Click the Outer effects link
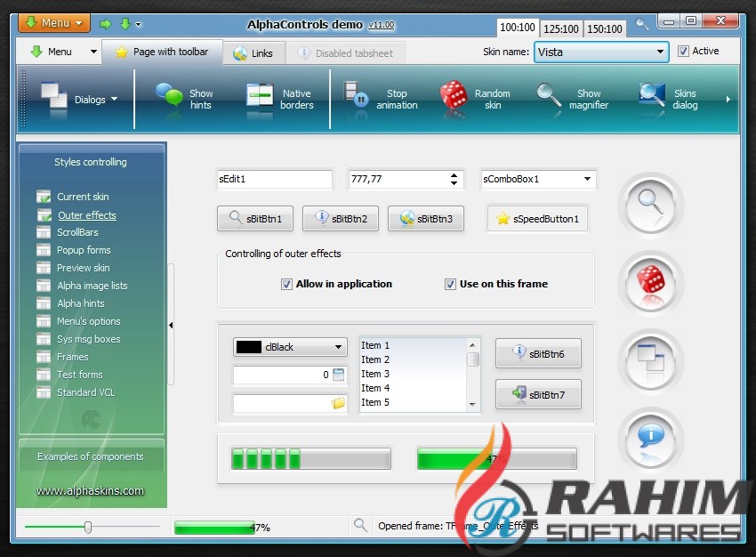This screenshot has height=557, width=756. 87,215
